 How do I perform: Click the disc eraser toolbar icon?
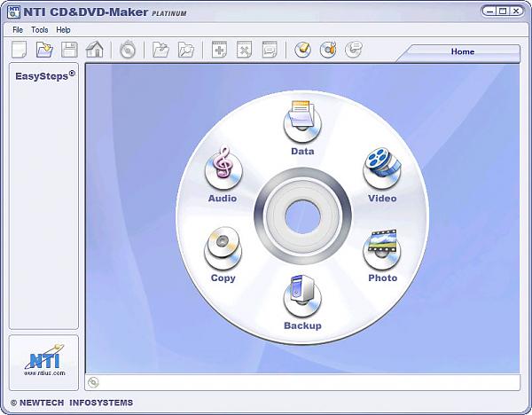(303, 50)
